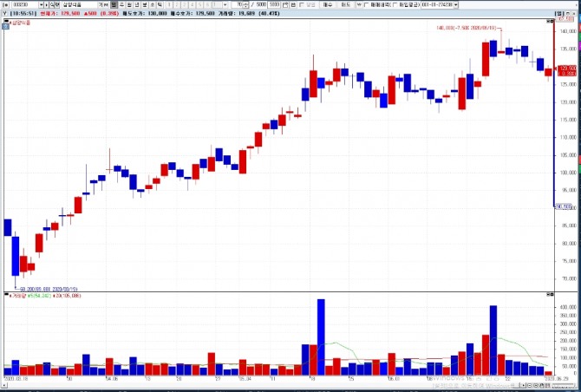Open the interval preset dropdown arrow
Screen dimensions: 581x392
pyautogui.click(x=225, y=5)
